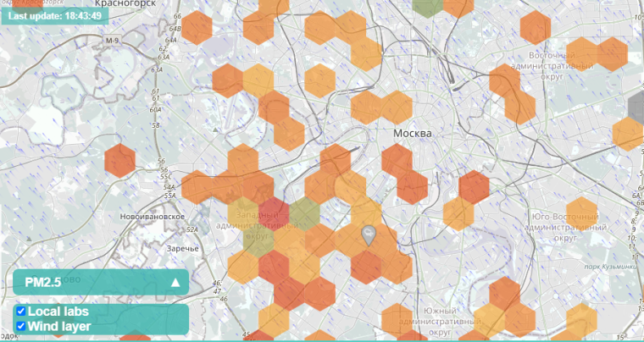Click the M-9 highway road badge

[x=113, y=41]
